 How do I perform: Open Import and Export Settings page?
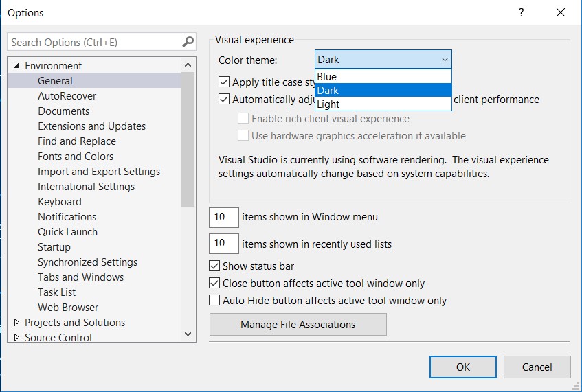(99, 172)
